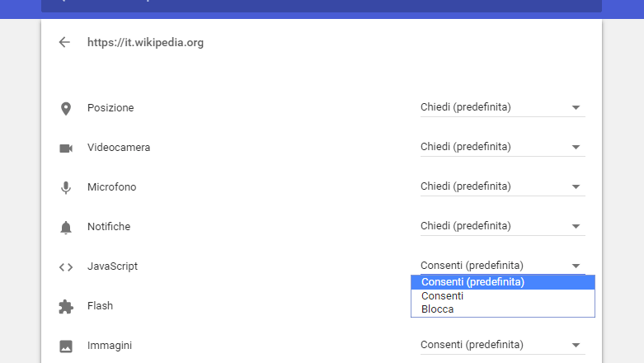Image resolution: width=644 pixels, height=363 pixels.
Task: Click the Immagini picture icon
Action: 66,346
